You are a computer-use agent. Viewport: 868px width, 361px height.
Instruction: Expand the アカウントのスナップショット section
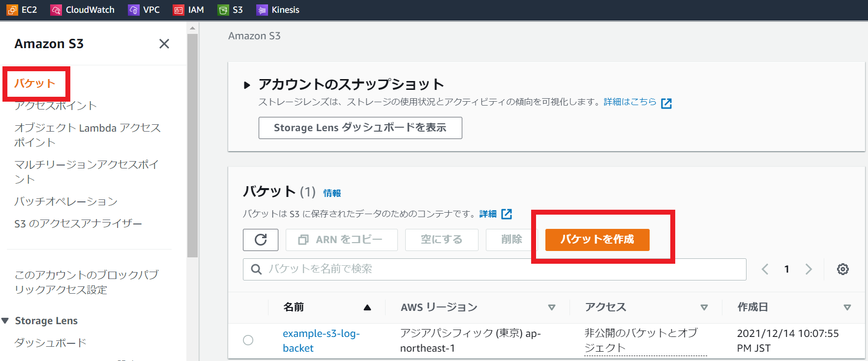pos(247,85)
